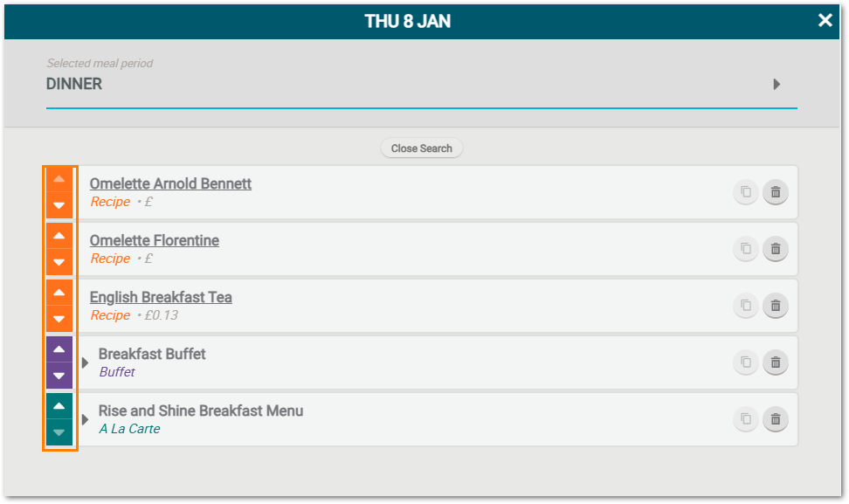Delete the Rise and Shine Breakfast Menu
The width and height of the screenshot is (849, 504).
[776, 419]
